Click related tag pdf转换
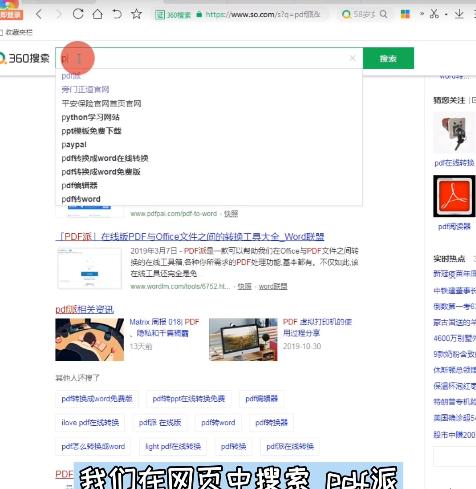Screen dimensions: 476x489 click(x=233, y=447)
